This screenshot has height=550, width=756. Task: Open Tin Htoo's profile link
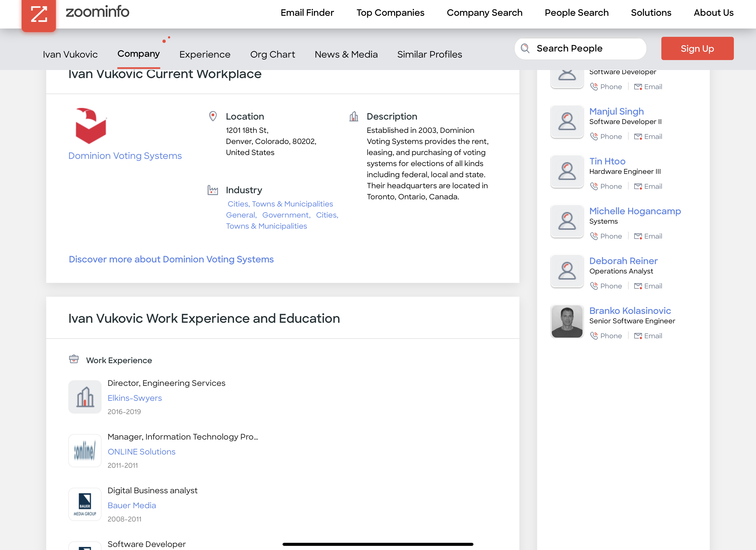click(607, 161)
